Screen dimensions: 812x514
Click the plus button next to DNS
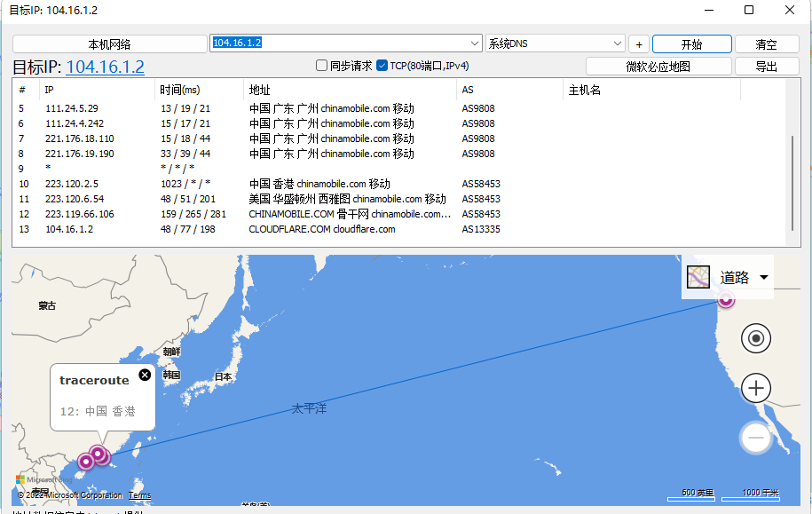pyautogui.click(x=639, y=44)
